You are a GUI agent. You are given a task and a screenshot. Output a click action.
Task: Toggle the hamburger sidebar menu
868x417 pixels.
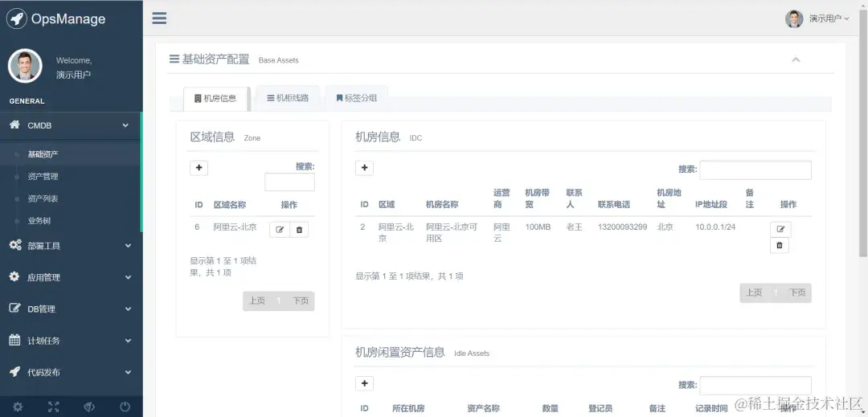(x=159, y=18)
